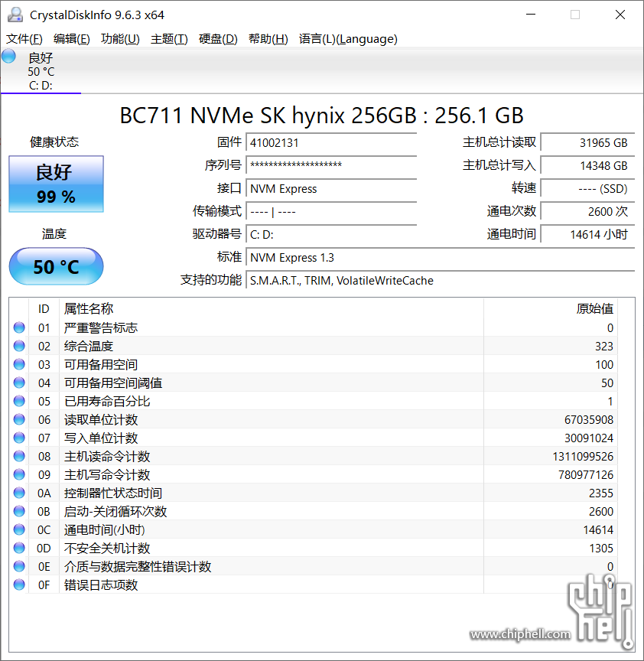
Task: Click the drive title BC711 NVMe SK hynix 256GB
Action: (322, 115)
